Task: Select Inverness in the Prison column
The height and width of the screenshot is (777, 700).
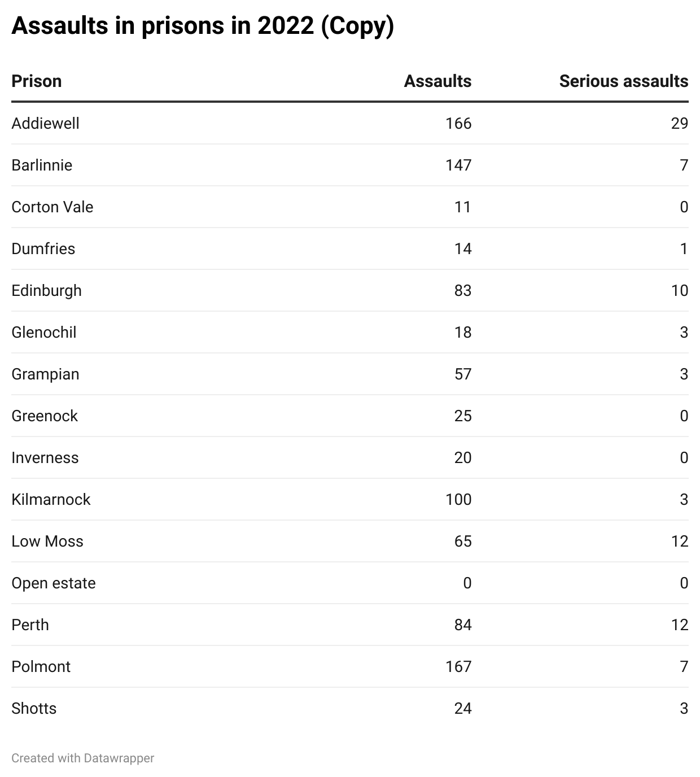Action: 45,457
